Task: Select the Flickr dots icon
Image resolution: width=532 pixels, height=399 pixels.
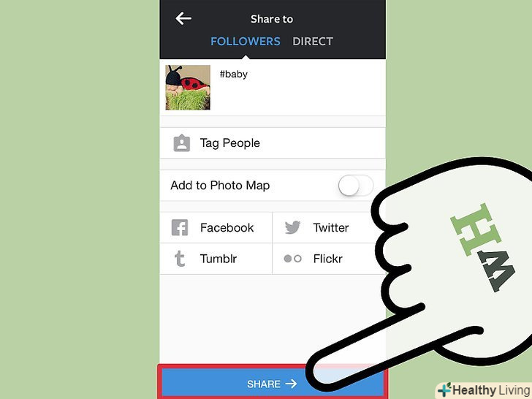Action: coord(292,259)
